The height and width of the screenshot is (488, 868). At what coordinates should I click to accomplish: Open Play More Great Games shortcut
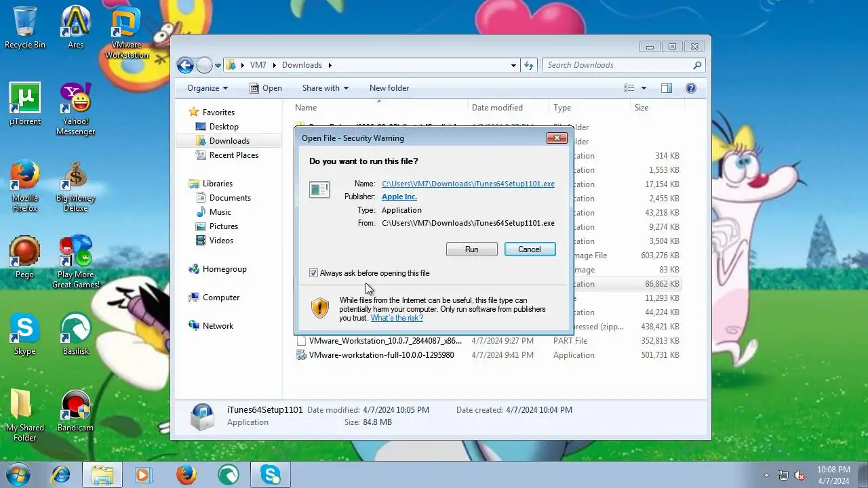coord(75,262)
